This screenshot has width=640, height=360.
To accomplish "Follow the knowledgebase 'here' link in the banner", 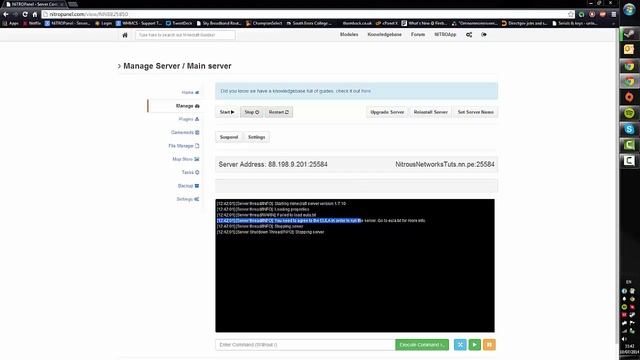I will pos(366,91).
